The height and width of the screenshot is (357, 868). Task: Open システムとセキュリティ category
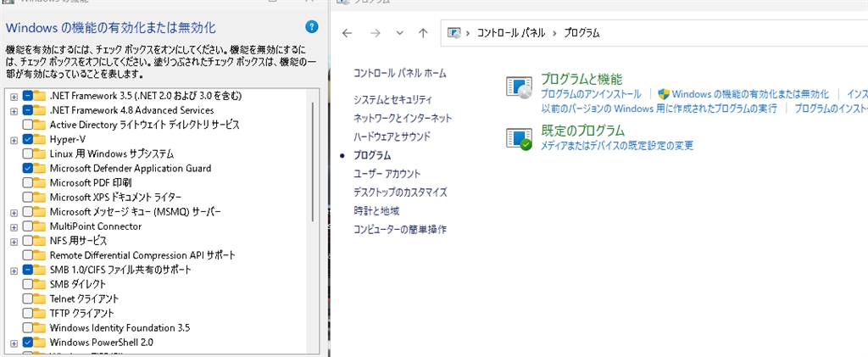pyautogui.click(x=393, y=99)
